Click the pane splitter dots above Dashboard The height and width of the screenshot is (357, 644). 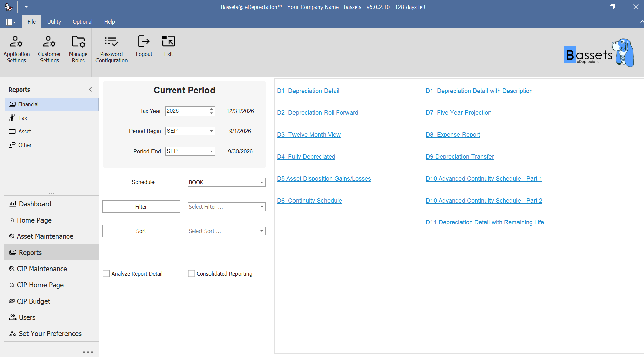click(x=51, y=193)
